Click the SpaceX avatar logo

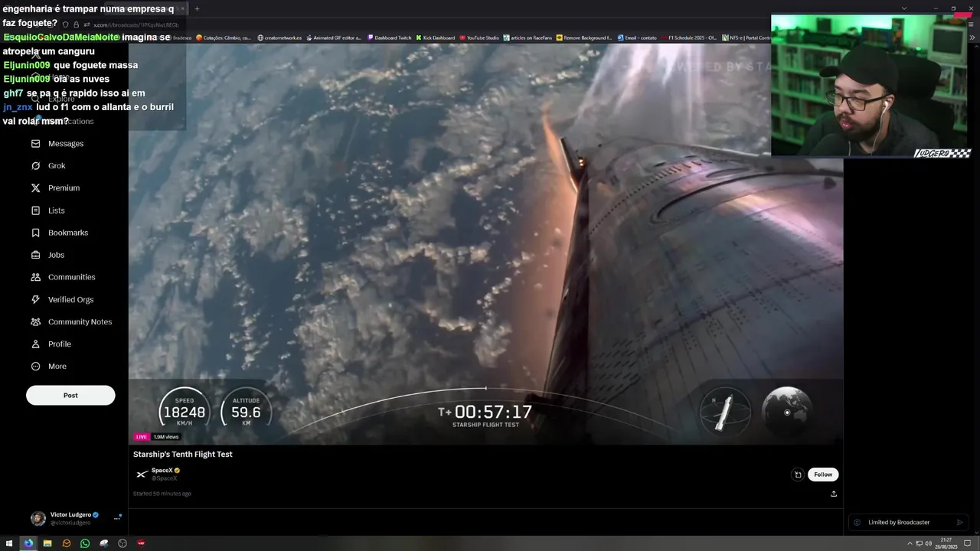click(x=142, y=474)
